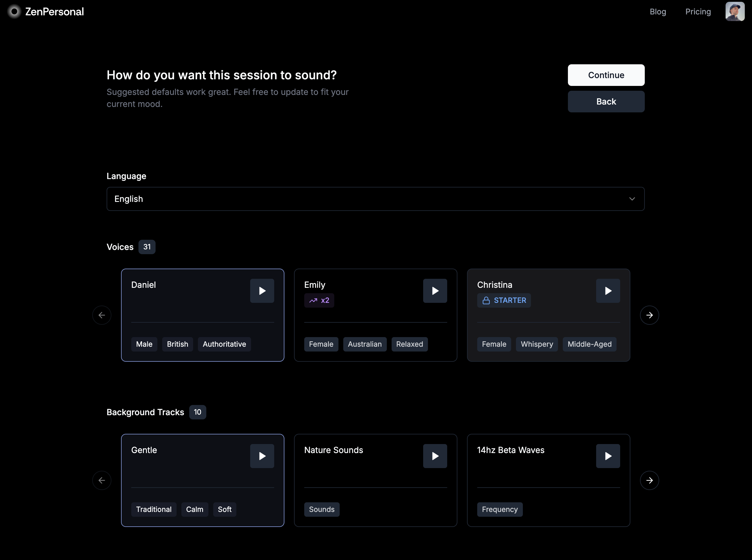Screen dimensions: 752x560
Task: Play Daniel voice preview
Action: pos(262,291)
